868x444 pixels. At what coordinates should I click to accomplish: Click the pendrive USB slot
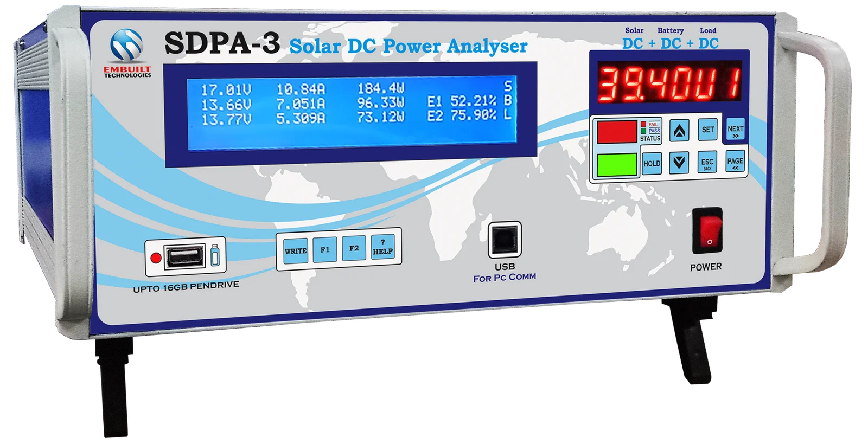pos(186,256)
